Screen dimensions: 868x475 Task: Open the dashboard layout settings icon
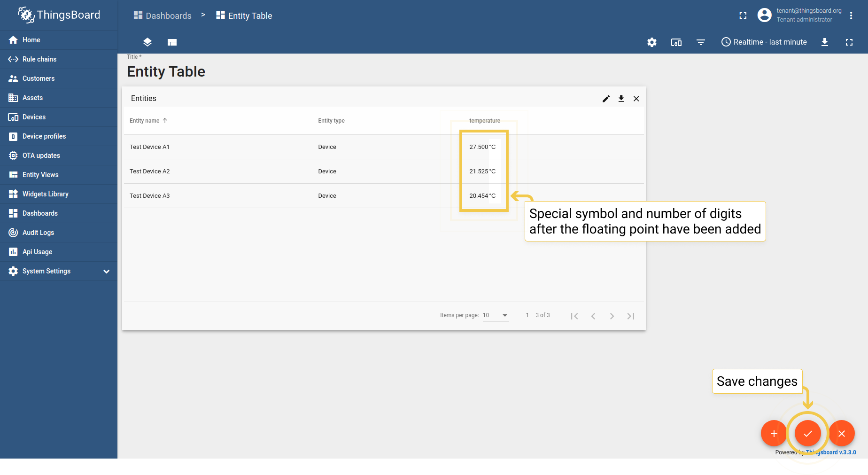point(172,42)
